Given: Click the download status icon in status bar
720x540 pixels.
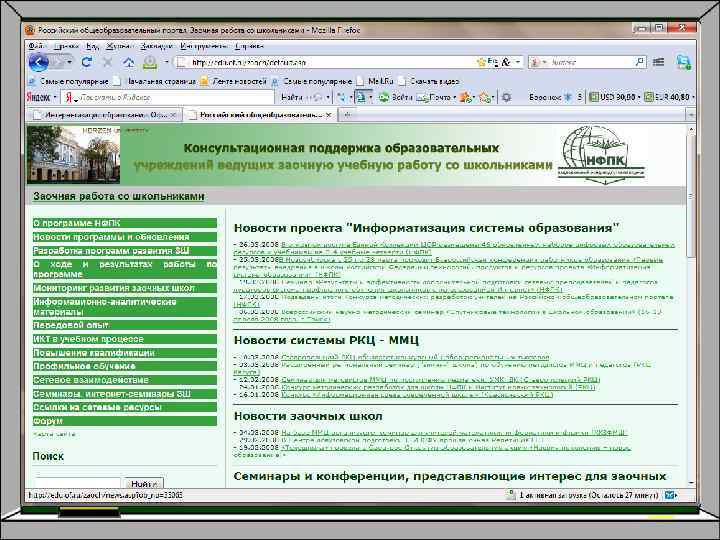Looking at the screenshot, I should [x=510, y=495].
